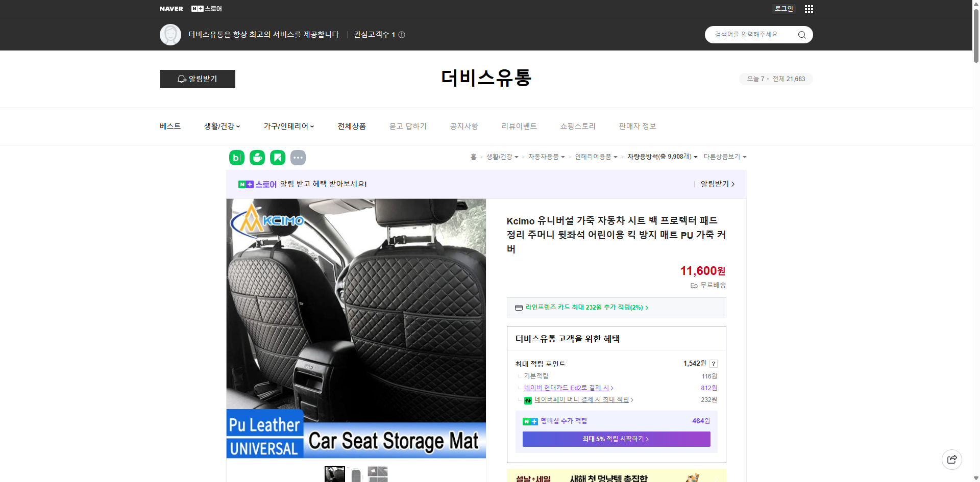Click the 최대 5% 적립 시작하기 button
This screenshot has width=980, height=482.
click(616, 439)
